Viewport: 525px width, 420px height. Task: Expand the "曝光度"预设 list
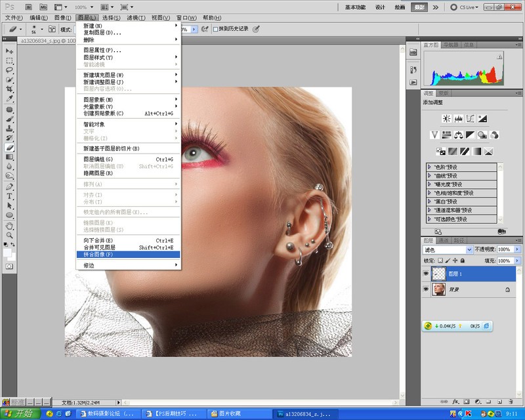pos(430,184)
